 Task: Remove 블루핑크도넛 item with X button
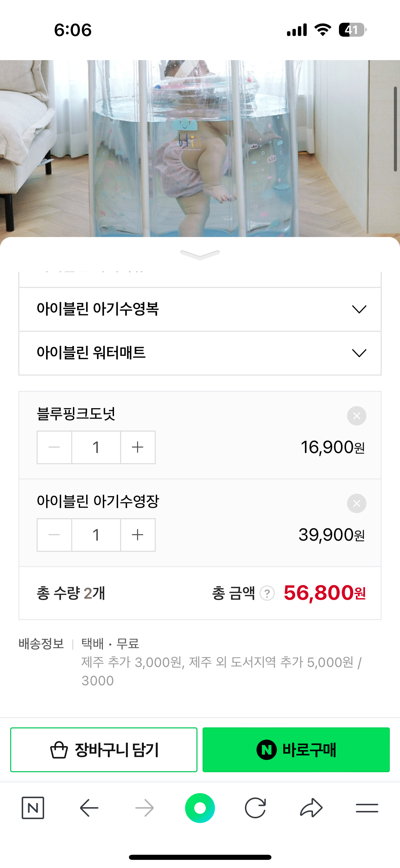[x=357, y=416]
